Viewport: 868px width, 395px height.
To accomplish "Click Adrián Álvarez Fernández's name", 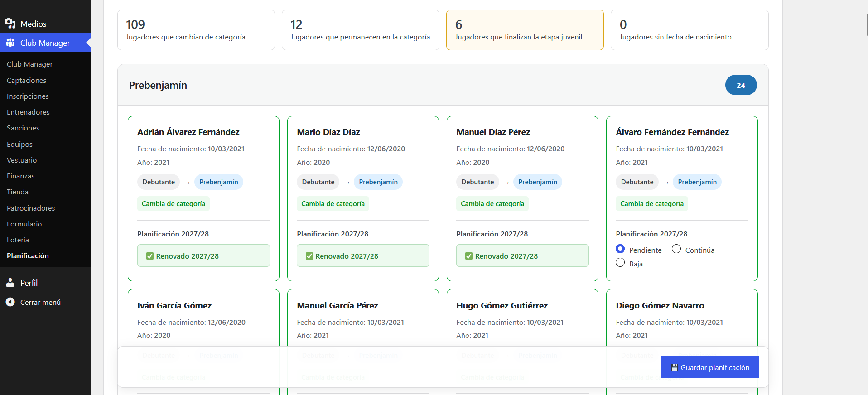I will pyautogui.click(x=188, y=132).
